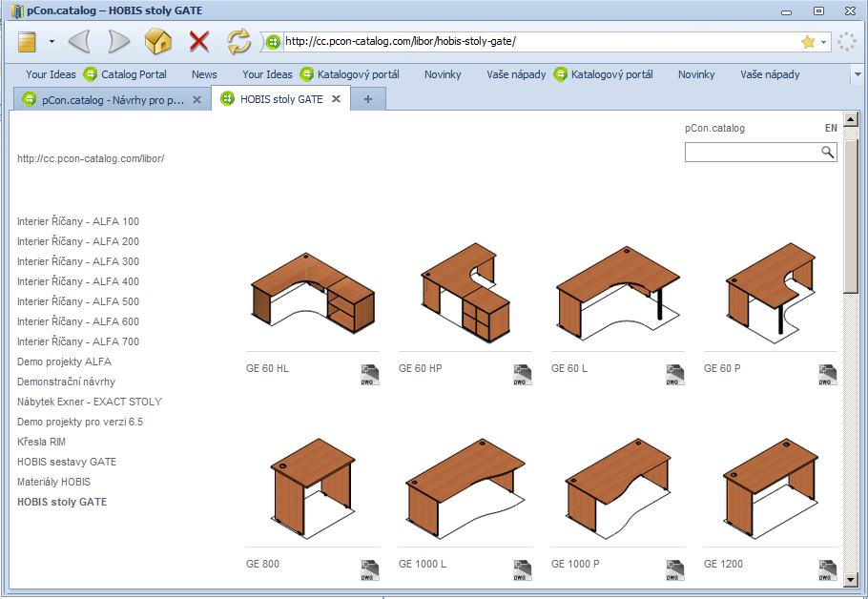
Task: Click the site icon in the address bar
Action: pyautogui.click(x=273, y=42)
